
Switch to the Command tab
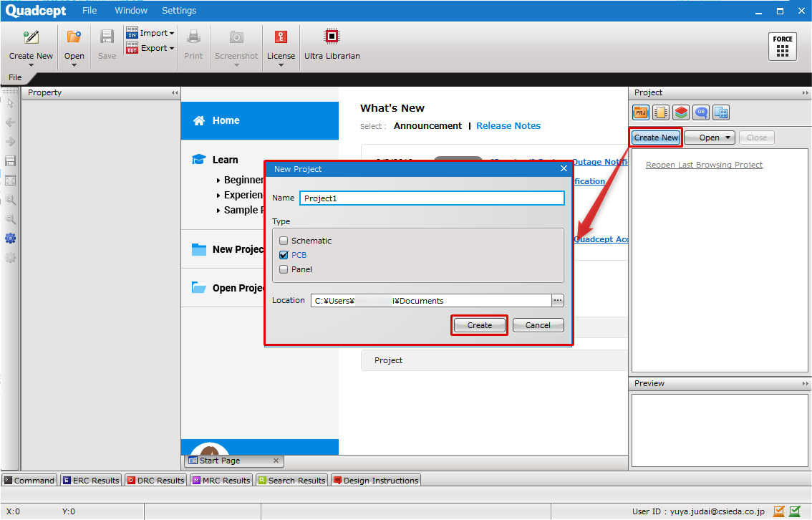(29, 480)
